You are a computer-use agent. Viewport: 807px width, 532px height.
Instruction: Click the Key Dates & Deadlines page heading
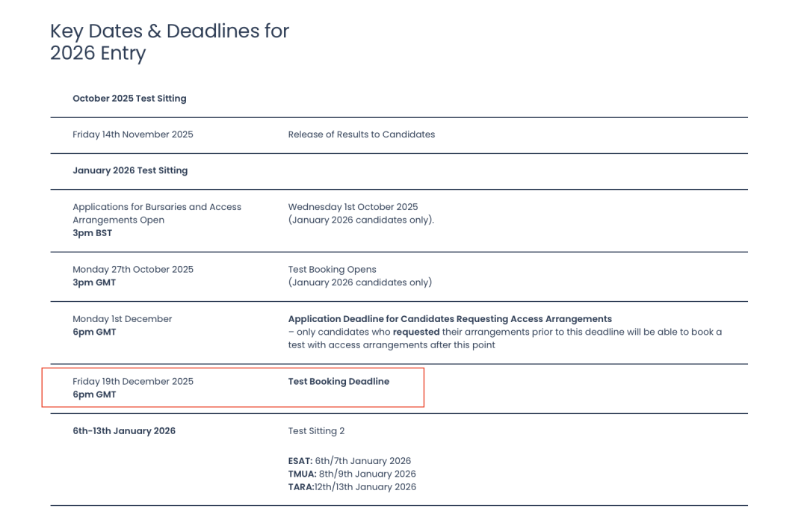(x=169, y=42)
